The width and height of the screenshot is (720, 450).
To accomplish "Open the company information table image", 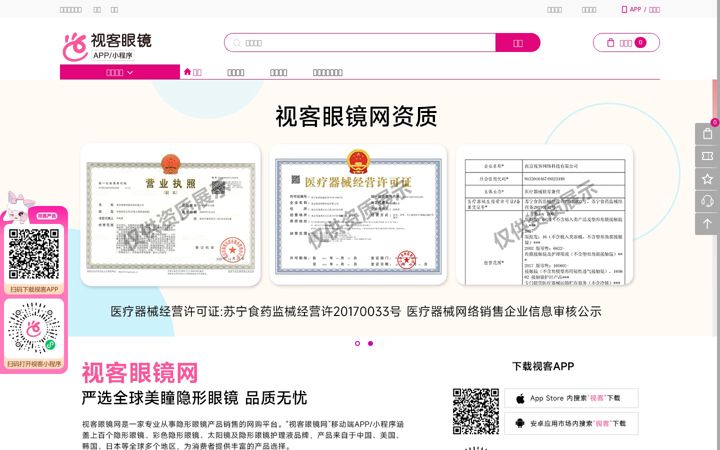I will (x=545, y=214).
